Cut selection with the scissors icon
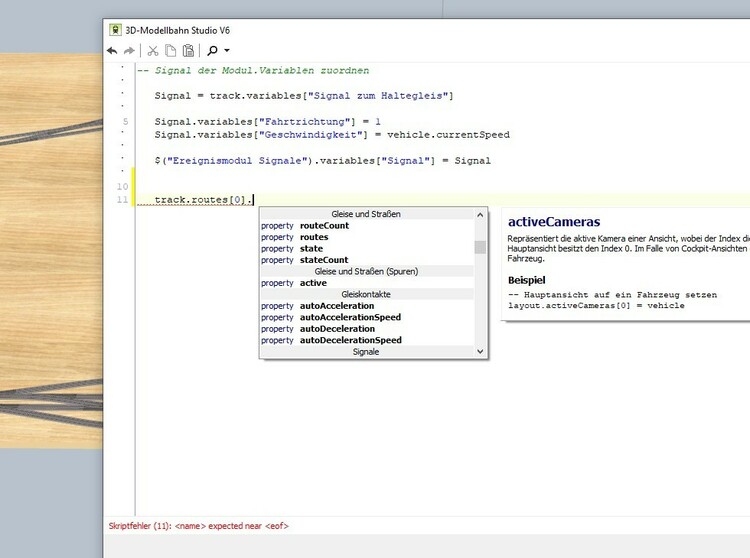Viewport: 750px width, 558px height. point(154,50)
